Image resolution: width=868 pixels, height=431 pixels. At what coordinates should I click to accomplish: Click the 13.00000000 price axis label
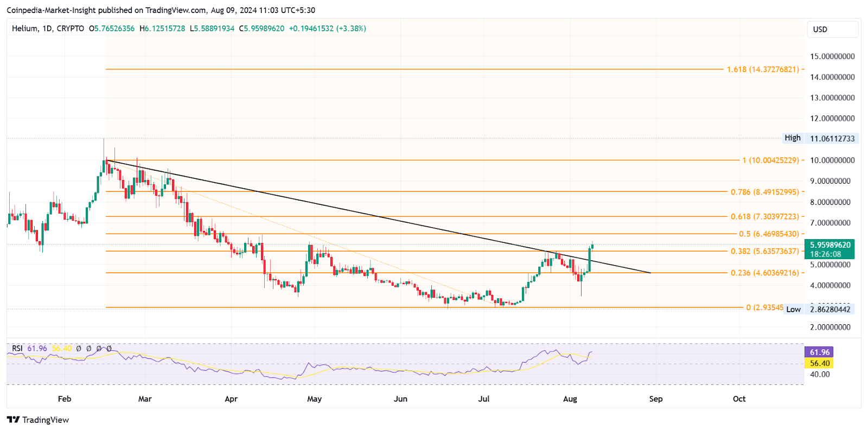832,98
